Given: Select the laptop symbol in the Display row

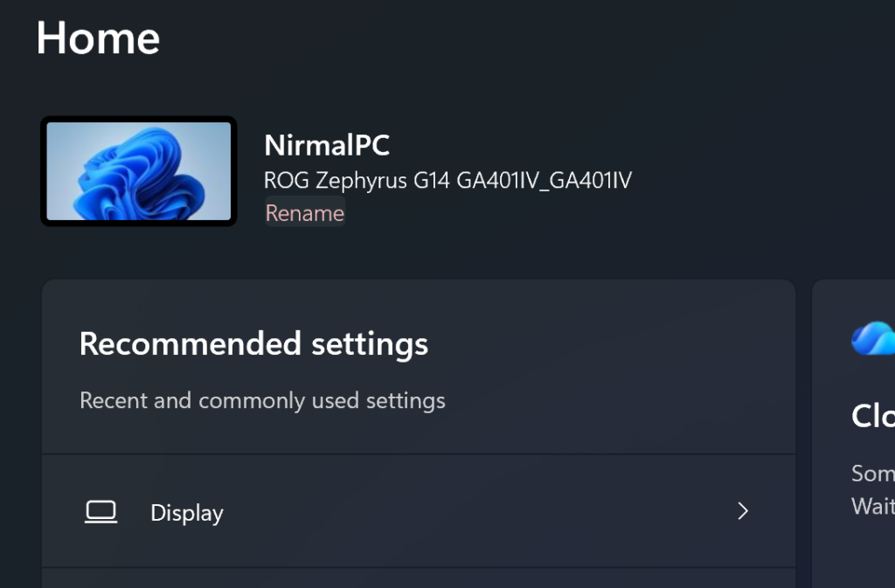Looking at the screenshot, I should 101,512.
